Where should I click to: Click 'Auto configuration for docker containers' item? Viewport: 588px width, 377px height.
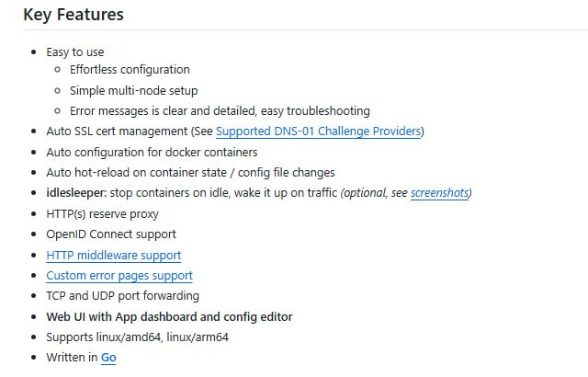pos(152,152)
